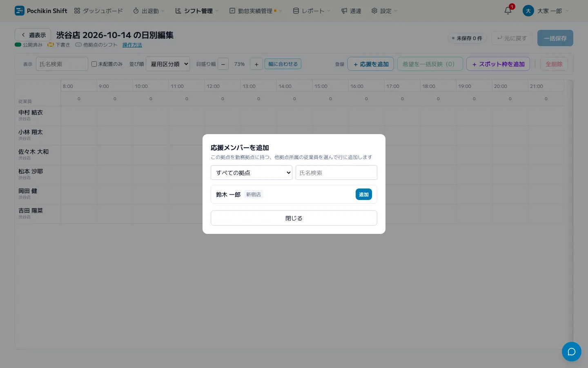
Task: Expand the 勤怠実績管理 menu
Action: [256, 11]
